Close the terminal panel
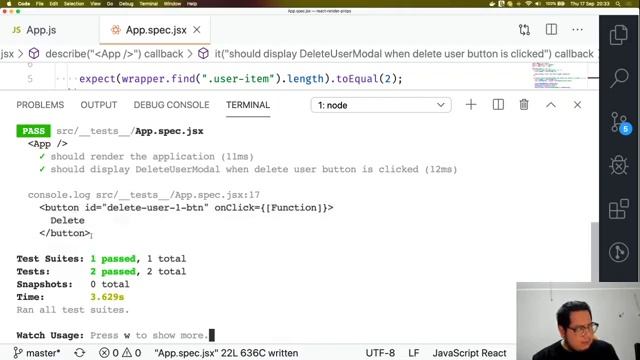The width and height of the screenshot is (640, 360). (577, 105)
